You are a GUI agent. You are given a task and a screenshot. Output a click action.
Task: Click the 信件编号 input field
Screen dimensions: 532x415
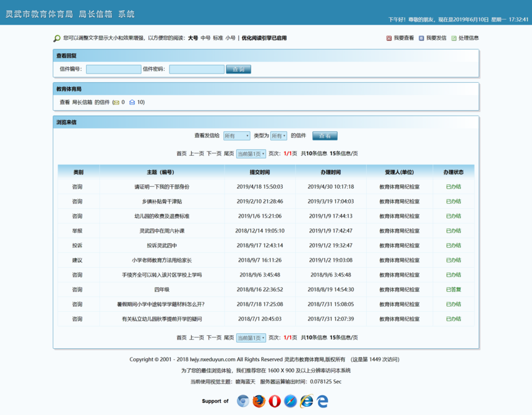click(114, 69)
